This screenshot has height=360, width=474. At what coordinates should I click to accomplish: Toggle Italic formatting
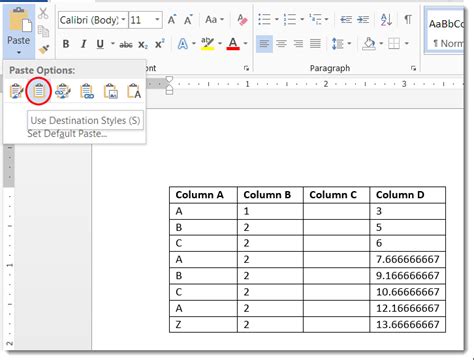coord(83,44)
